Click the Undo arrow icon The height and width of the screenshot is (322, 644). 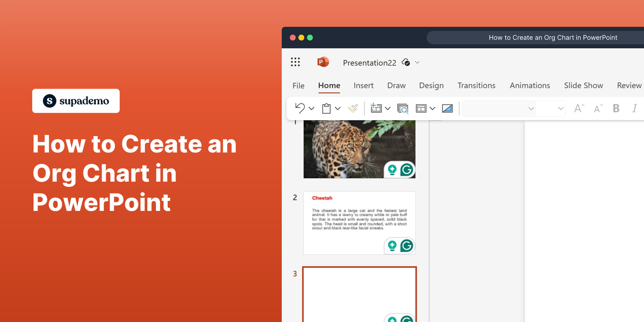pyautogui.click(x=300, y=108)
